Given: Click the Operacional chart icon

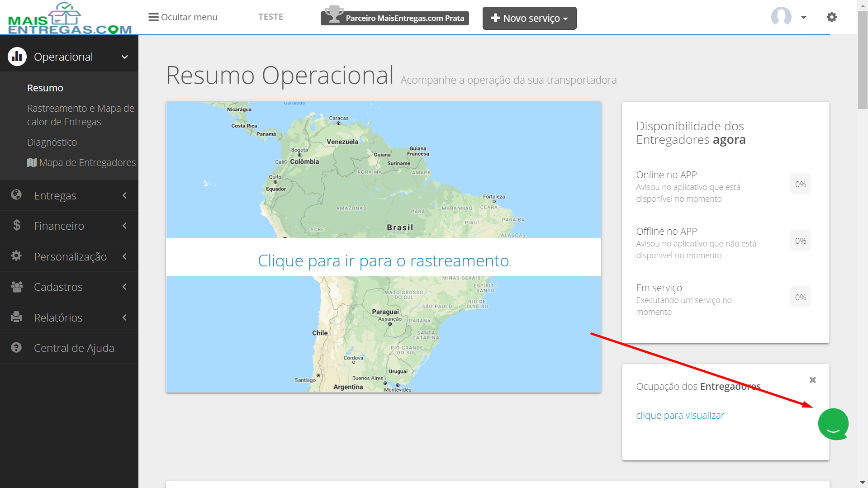Looking at the screenshot, I should click(x=17, y=57).
